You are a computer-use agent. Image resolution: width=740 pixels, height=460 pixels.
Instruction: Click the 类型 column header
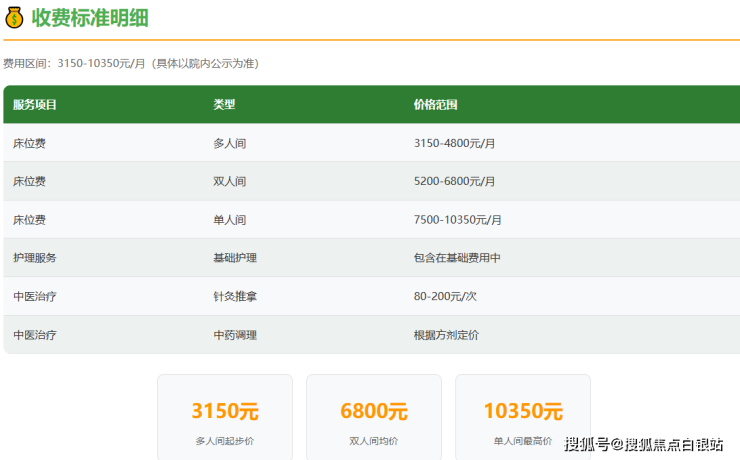(x=224, y=104)
